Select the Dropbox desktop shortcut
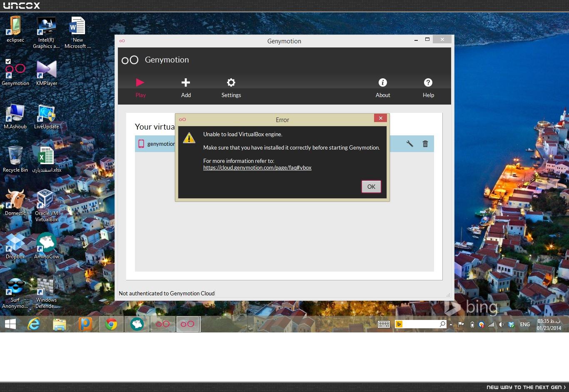569x392 pixels. coord(15,246)
